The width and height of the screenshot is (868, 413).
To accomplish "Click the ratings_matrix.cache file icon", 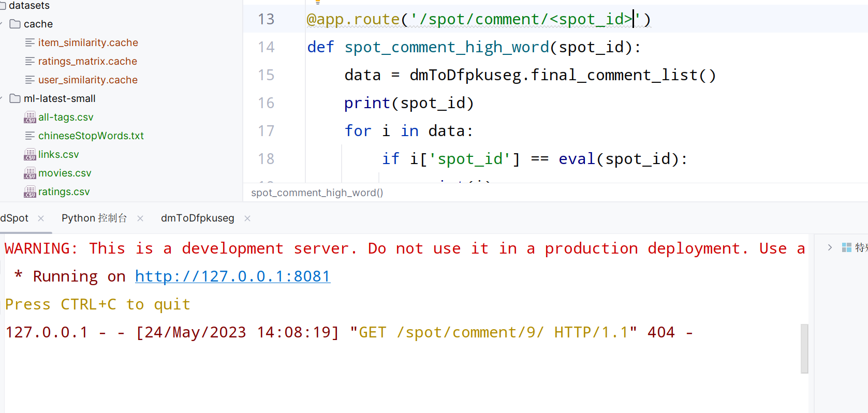I will [x=30, y=62].
